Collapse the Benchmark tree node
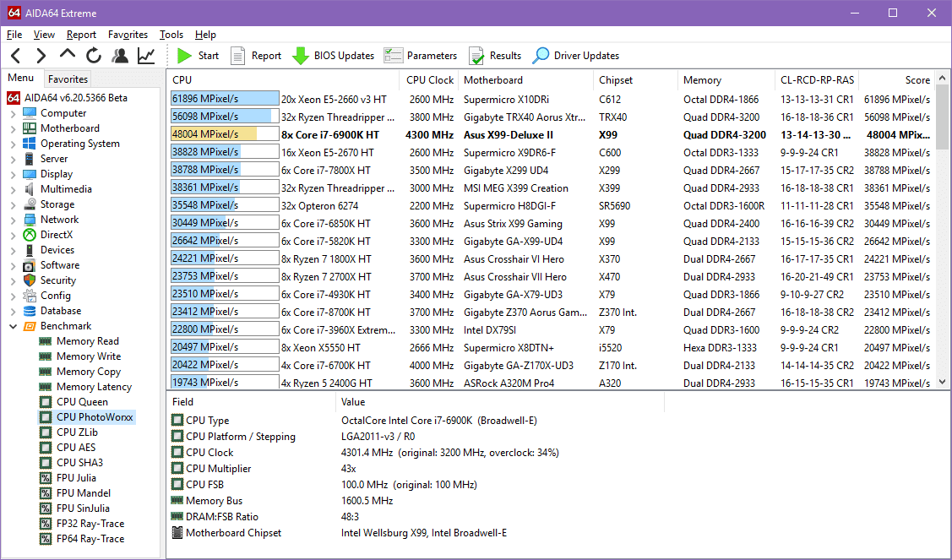 click(x=14, y=326)
